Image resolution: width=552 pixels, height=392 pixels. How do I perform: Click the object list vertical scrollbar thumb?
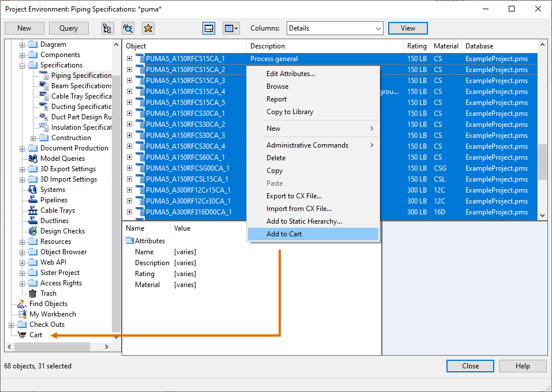point(542,161)
